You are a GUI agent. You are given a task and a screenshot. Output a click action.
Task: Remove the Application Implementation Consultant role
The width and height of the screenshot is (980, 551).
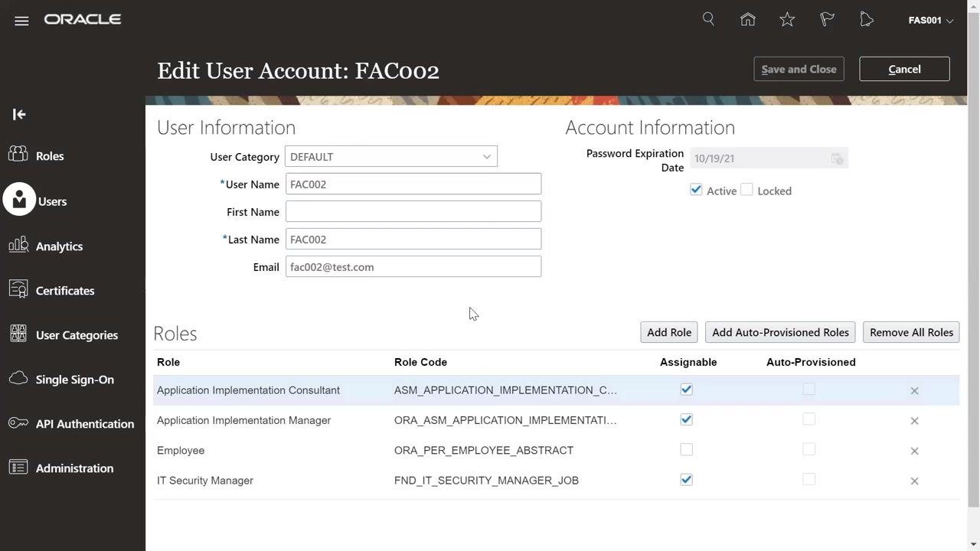coord(914,391)
